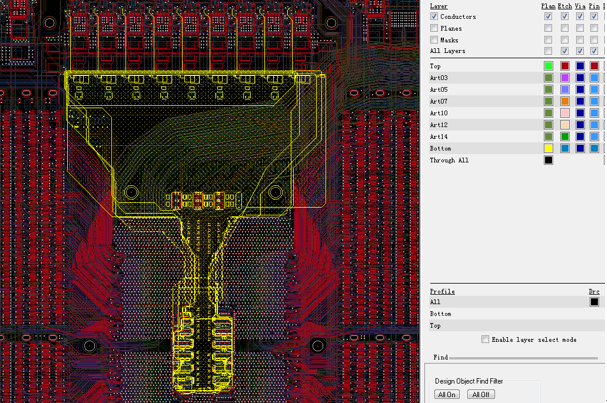Check Enable layer select mode
Screen dimensions: 607x403
[x=486, y=340]
